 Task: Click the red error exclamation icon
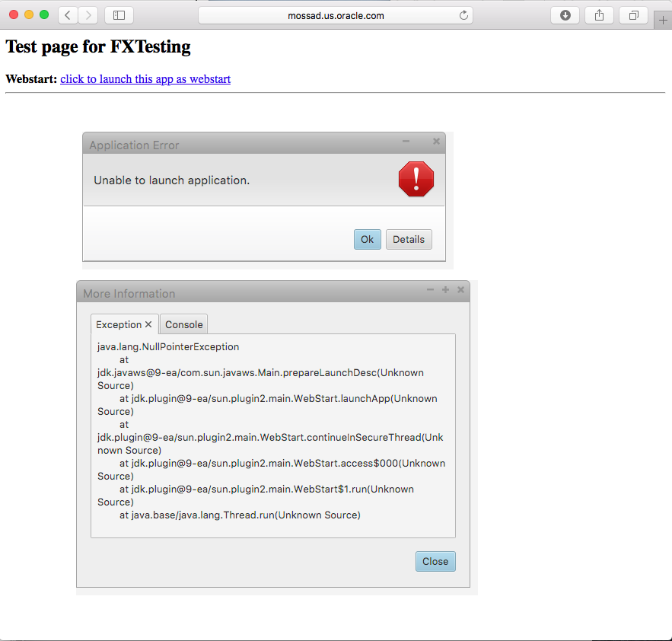[x=416, y=180]
